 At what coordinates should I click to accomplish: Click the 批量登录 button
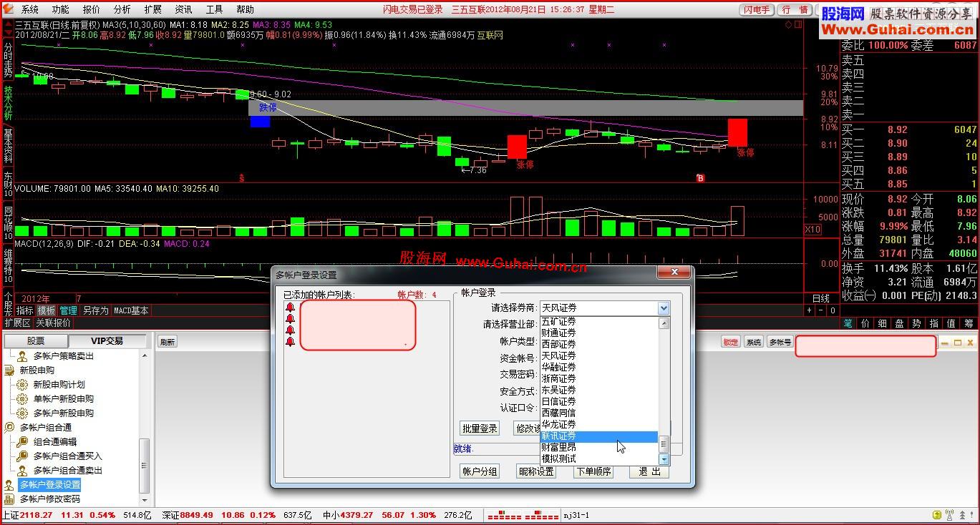point(480,428)
